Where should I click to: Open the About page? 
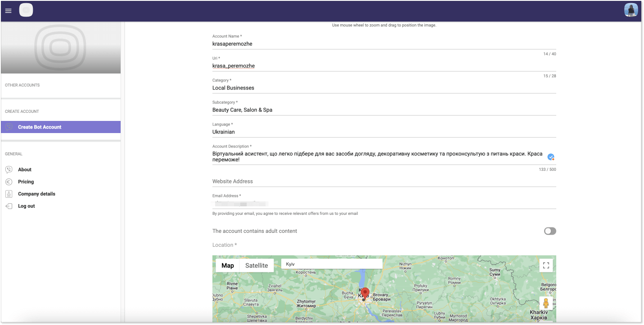25,169
